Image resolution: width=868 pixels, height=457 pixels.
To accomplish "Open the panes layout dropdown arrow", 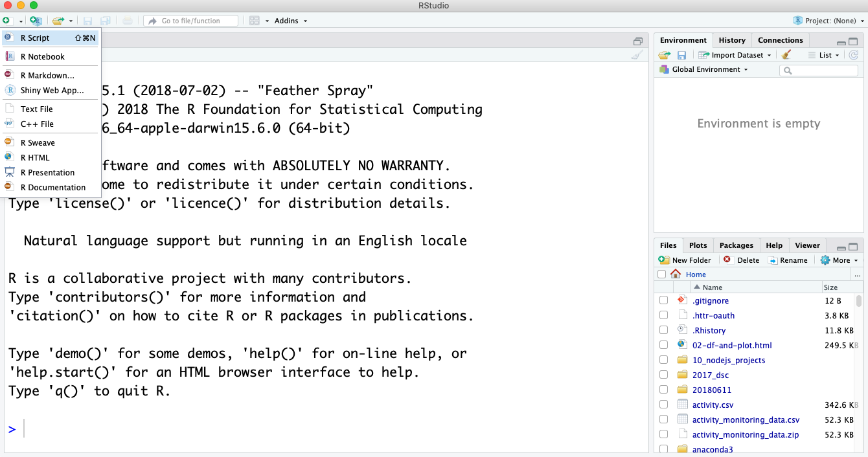I will (267, 21).
